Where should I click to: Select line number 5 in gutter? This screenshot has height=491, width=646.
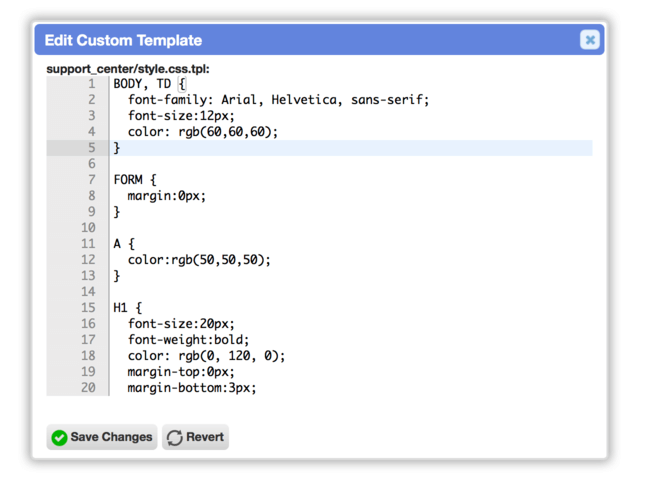tap(91, 148)
